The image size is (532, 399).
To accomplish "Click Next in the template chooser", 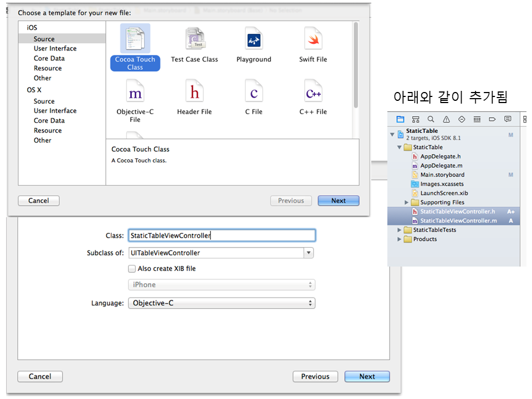I will click(x=338, y=201).
